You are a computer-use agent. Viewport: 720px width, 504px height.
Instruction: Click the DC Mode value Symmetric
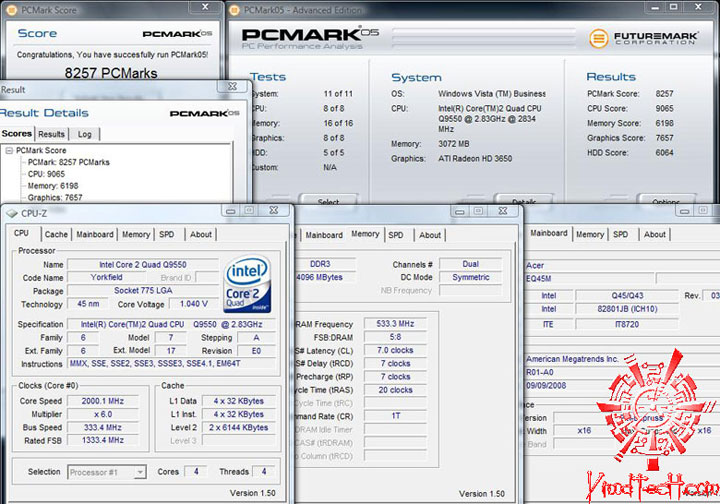click(471, 277)
